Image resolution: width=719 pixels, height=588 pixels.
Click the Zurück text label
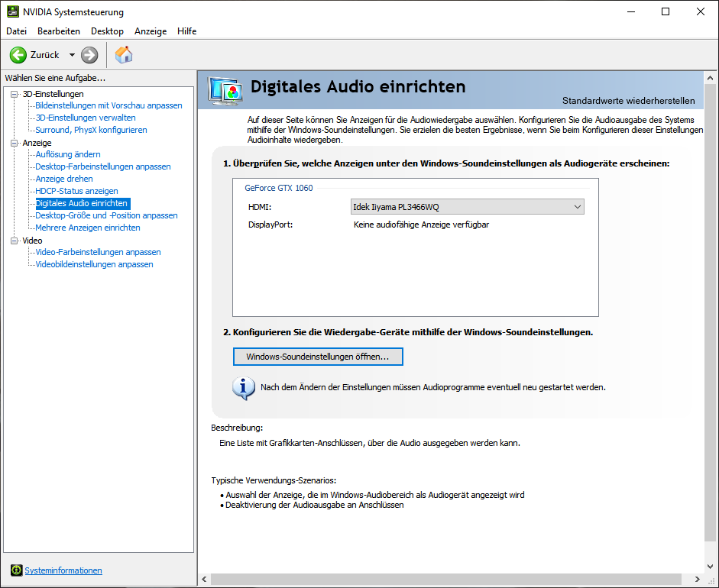click(44, 55)
